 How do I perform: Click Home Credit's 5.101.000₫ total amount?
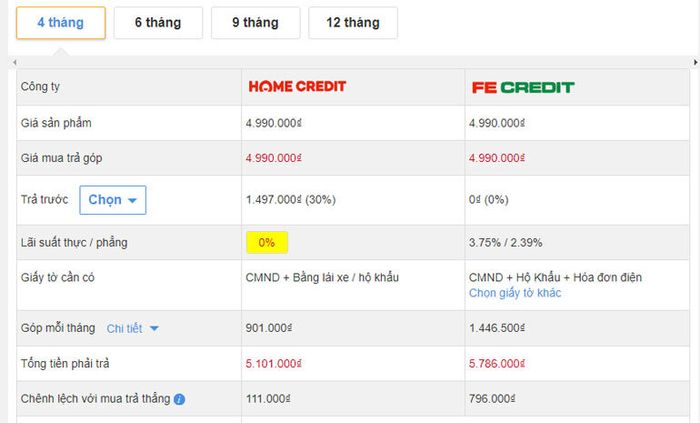pos(274,364)
